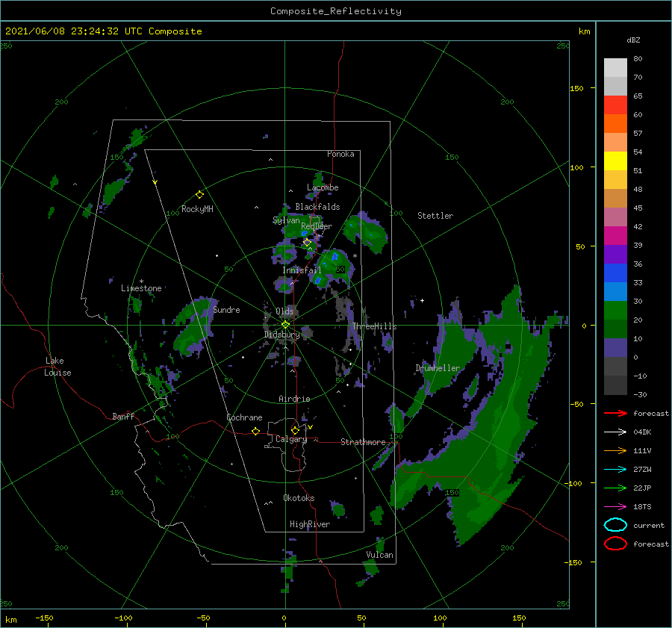Viewport: 672px width, 628px height.
Task: Click the Didsbury town label
Action: coord(282,335)
